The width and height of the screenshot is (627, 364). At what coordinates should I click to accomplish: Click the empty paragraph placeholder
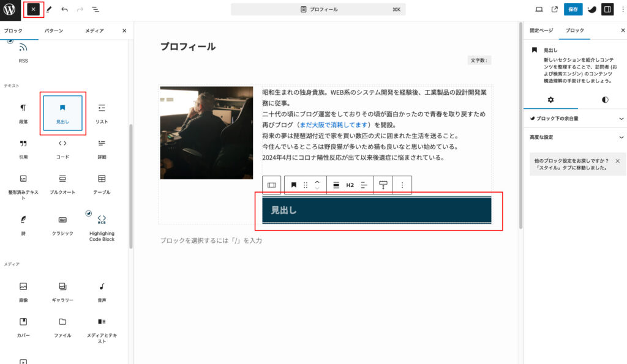coord(211,240)
